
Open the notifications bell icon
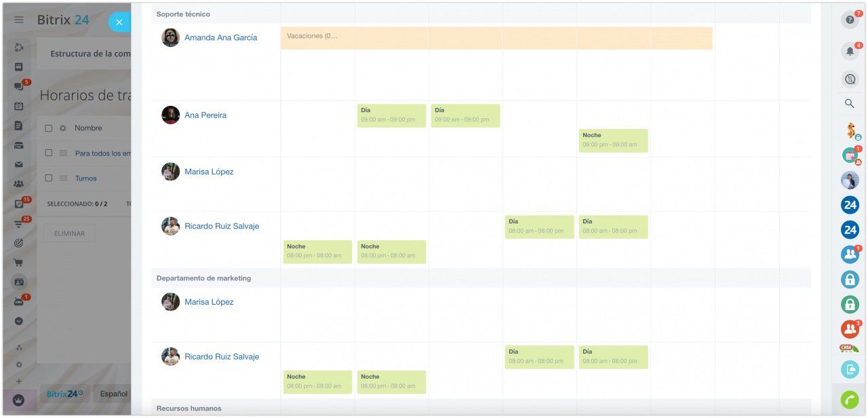850,51
